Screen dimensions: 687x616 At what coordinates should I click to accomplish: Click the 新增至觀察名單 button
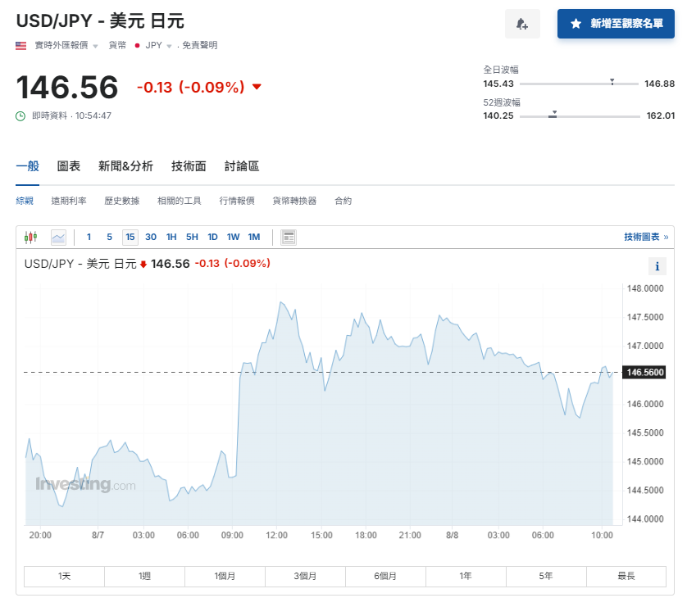(616, 24)
